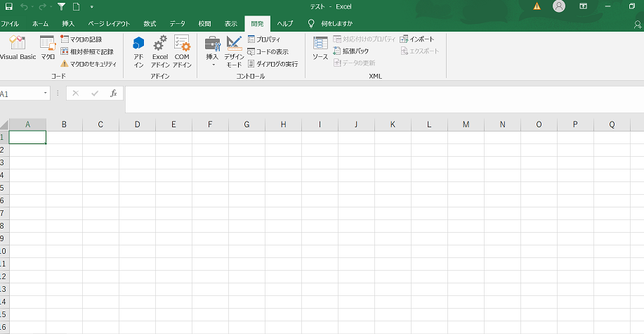This screenshot has width=644, height=334.
Task: Expand the Name Box dropdown arrow
Action: tap(46, 94)
